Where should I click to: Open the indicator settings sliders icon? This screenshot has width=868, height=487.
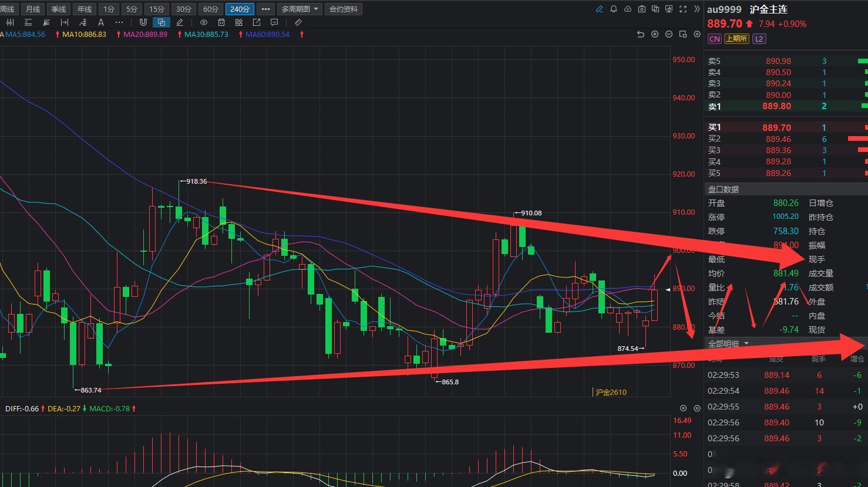pyautogui.click(x=10, y=22)
